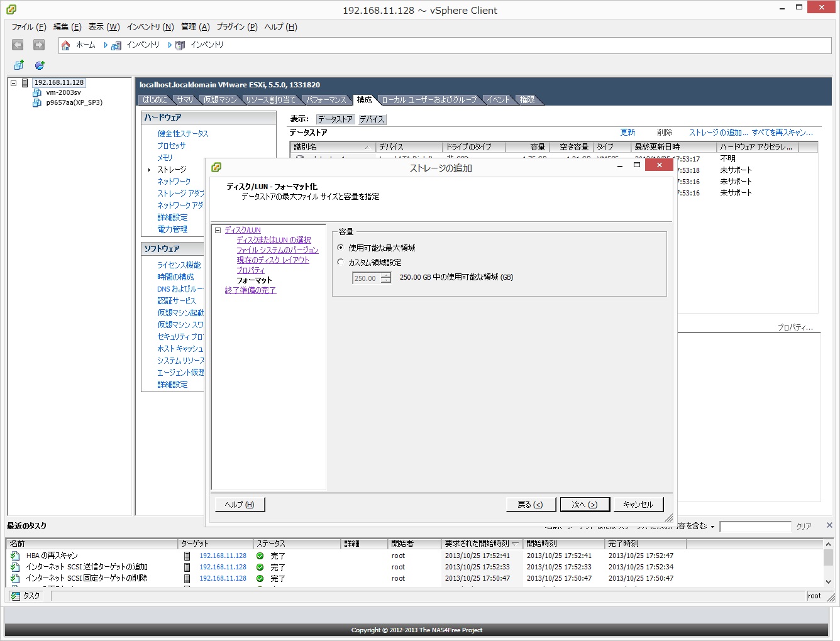Open the task filter dropdown arrow left of the search field

coord(712,527)
